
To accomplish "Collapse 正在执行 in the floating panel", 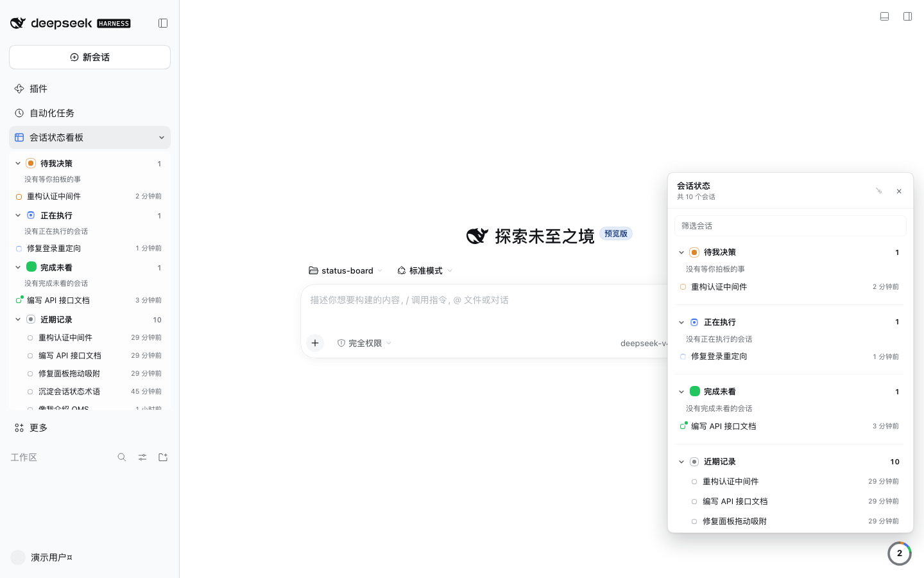I will click(x=681, y=322).
